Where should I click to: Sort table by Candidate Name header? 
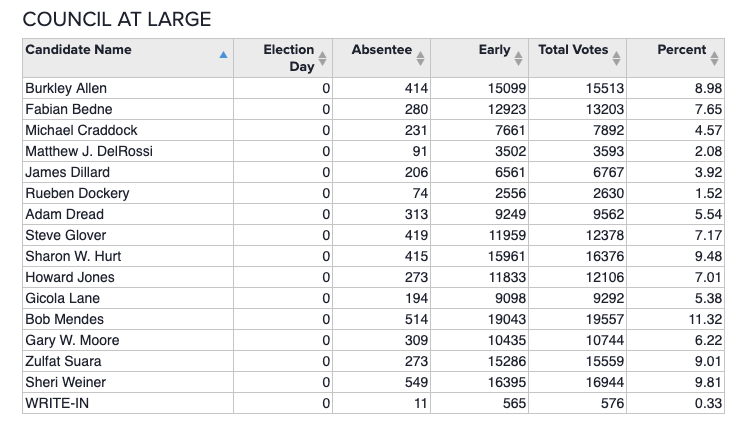78,50
